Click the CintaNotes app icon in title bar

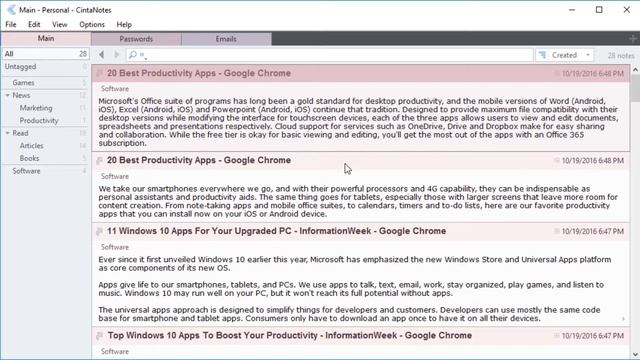[11, 10]
